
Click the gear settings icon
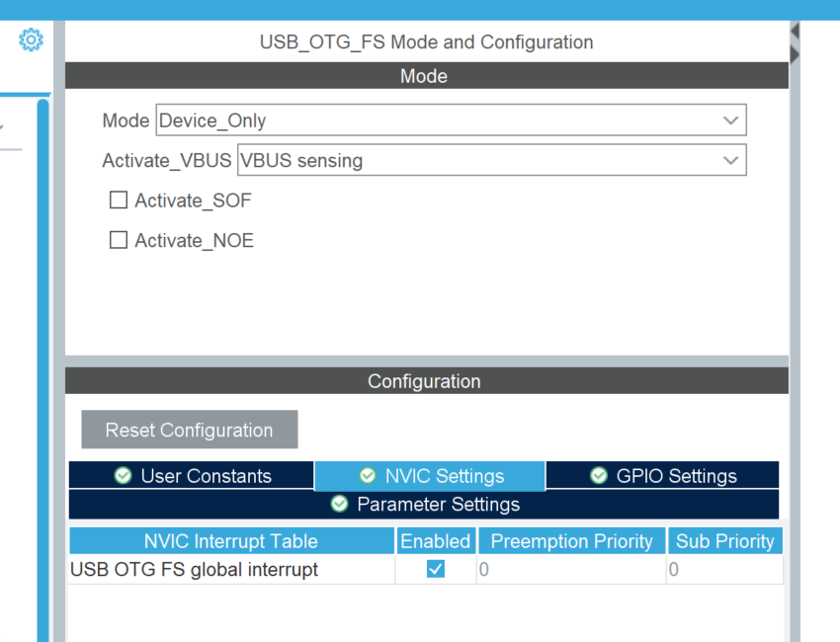(x=31, y=40)
